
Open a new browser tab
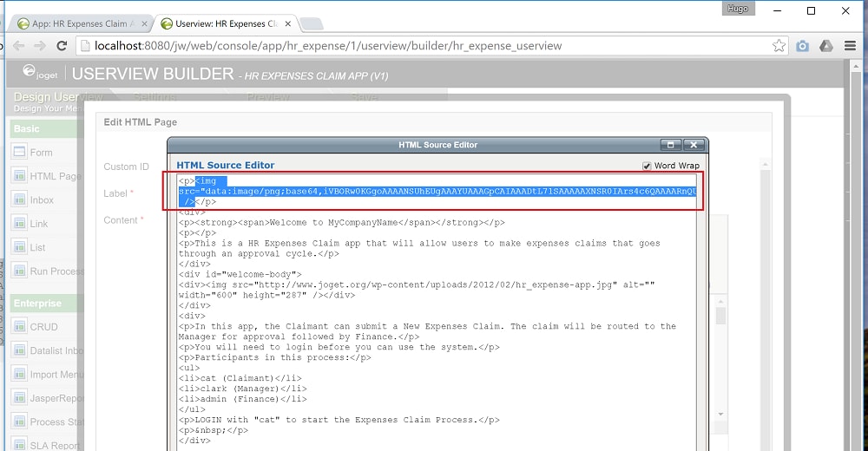pyautogui.click(x=312, y=23)
